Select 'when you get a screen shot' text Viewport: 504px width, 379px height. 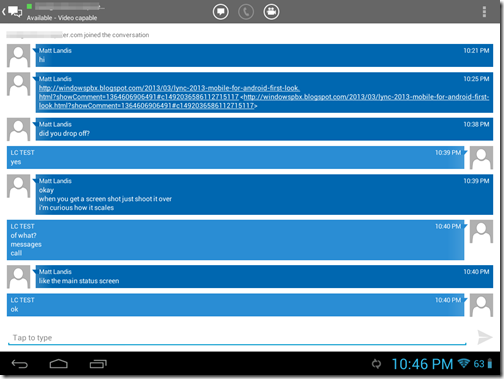point(105,199)
